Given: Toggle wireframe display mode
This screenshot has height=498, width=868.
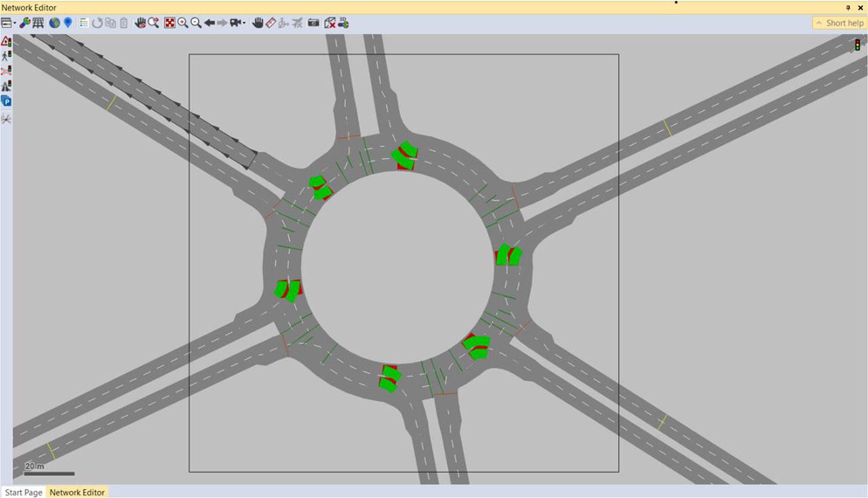Looking at the screenshot, I should tap(38, 23).
